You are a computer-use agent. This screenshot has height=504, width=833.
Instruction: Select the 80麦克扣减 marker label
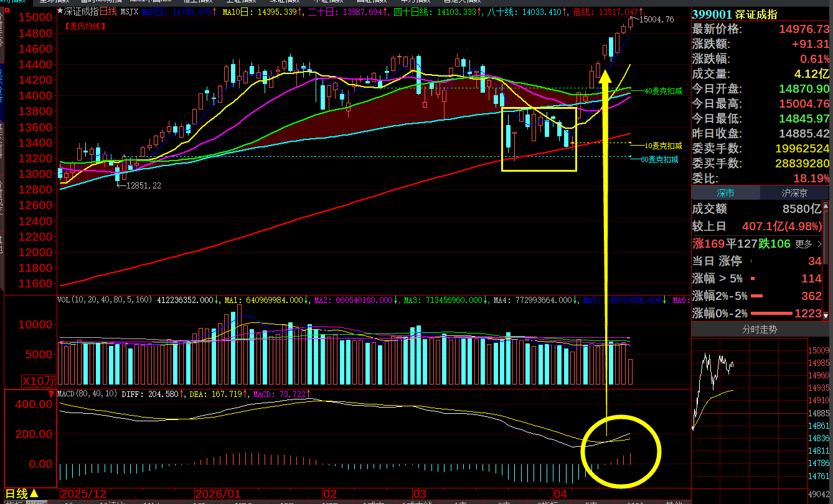pyautogui.click(x=661, y=159)
